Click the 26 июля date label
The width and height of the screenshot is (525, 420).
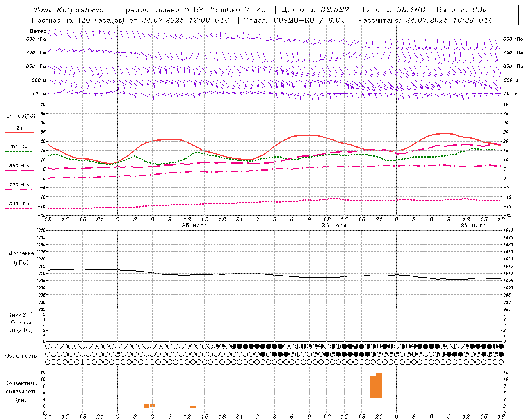tap(333, 226)
